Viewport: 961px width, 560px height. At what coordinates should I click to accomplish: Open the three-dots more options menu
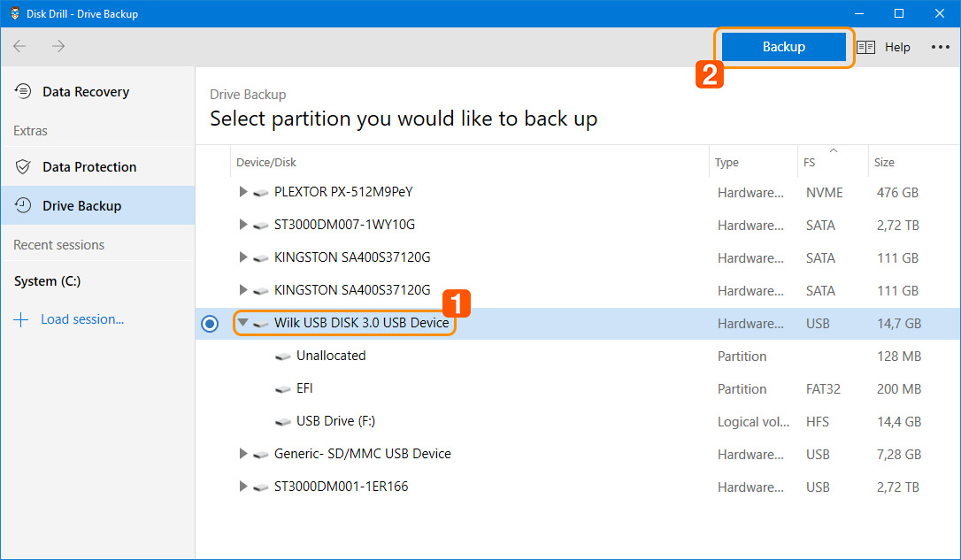point(940,47)
